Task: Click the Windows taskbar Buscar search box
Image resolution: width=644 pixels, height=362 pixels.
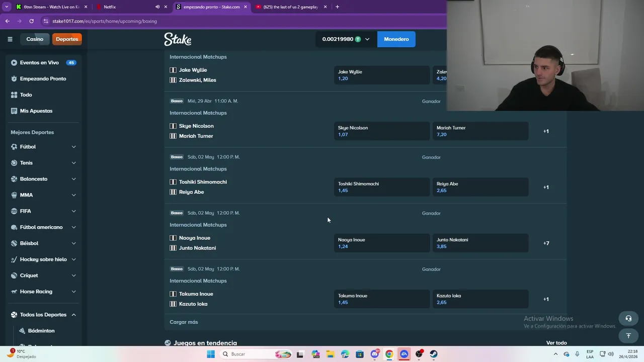Action: 256,354
